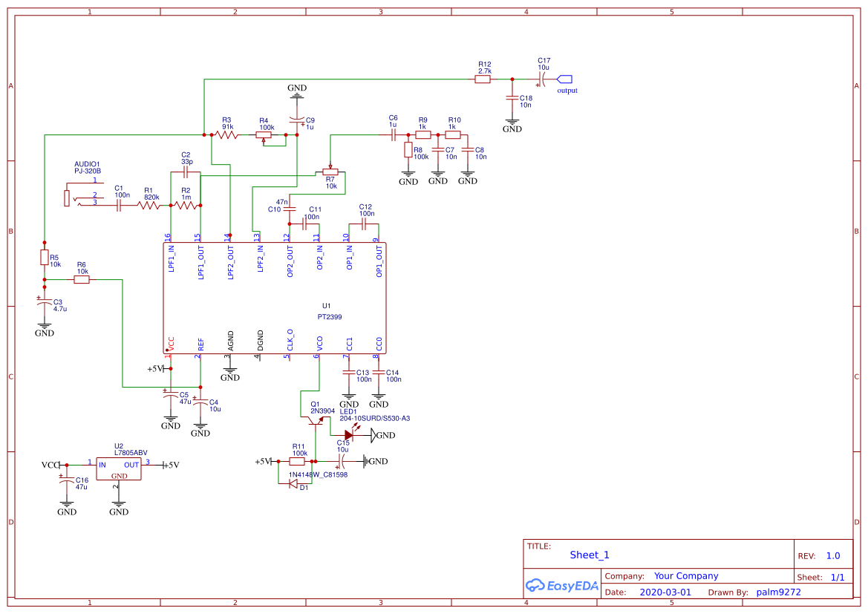The width and height of the screenshot is (868, 614).
Task: Select diode D1 1N4148W symbol
Action: coord(295,482)
